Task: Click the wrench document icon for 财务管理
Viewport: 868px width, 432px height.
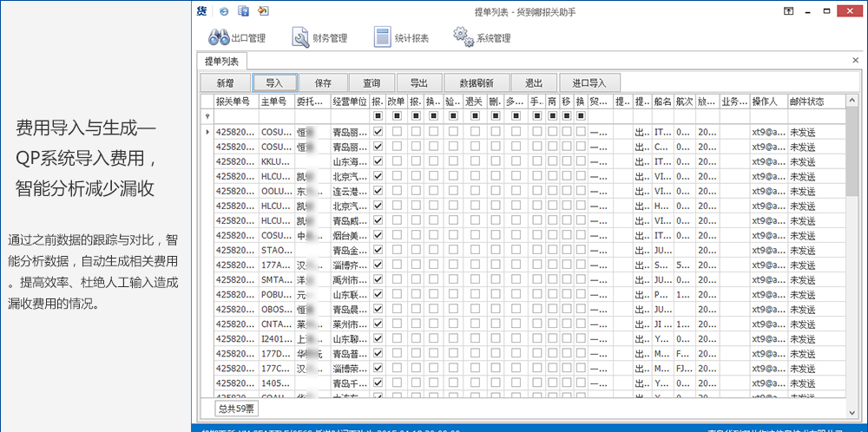Action: [x=300, y=37]
